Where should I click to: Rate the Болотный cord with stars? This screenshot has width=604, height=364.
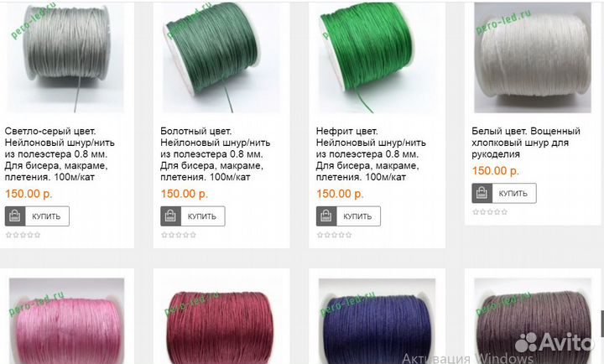(x=179, y=235)
